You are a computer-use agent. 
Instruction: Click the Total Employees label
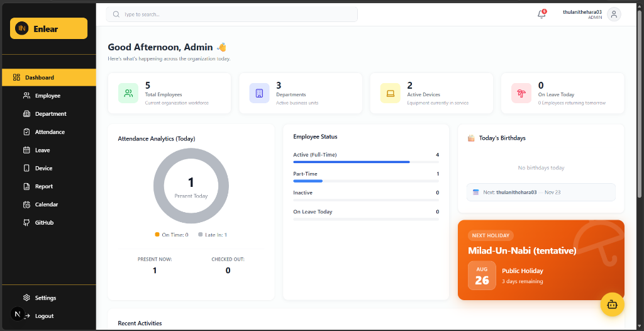[x=164, y=94]
